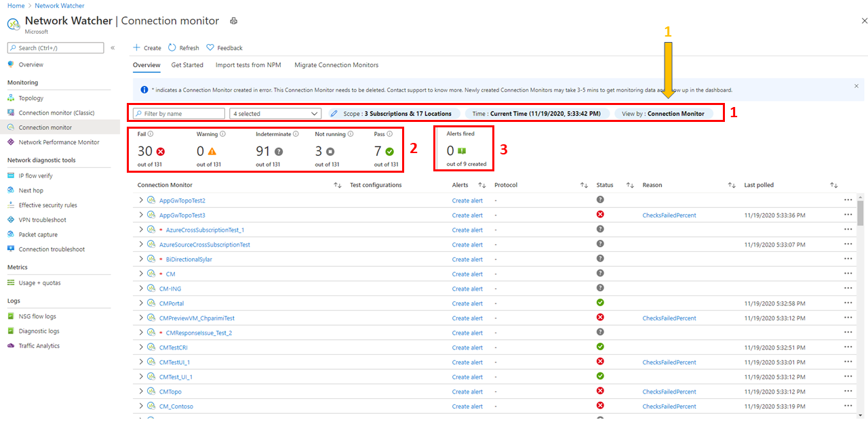The height and width of the screenshot is (422, 868).
Task: Click the Refresh toolbar icon
Action: (172, 47)
